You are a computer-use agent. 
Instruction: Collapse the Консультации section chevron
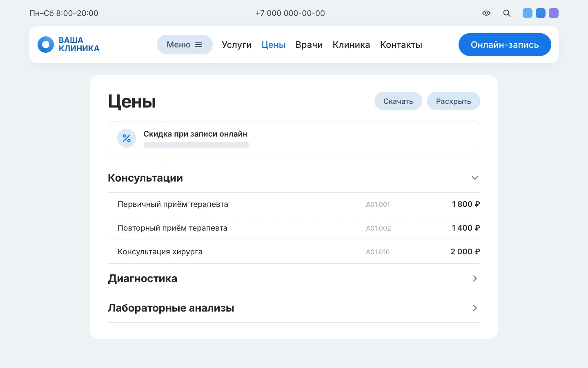475,178
